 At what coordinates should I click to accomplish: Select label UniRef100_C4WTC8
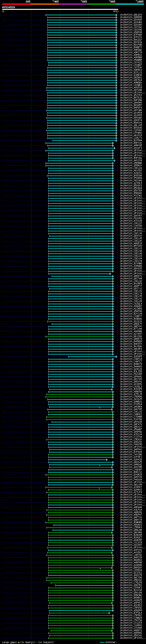coord(131,359)
